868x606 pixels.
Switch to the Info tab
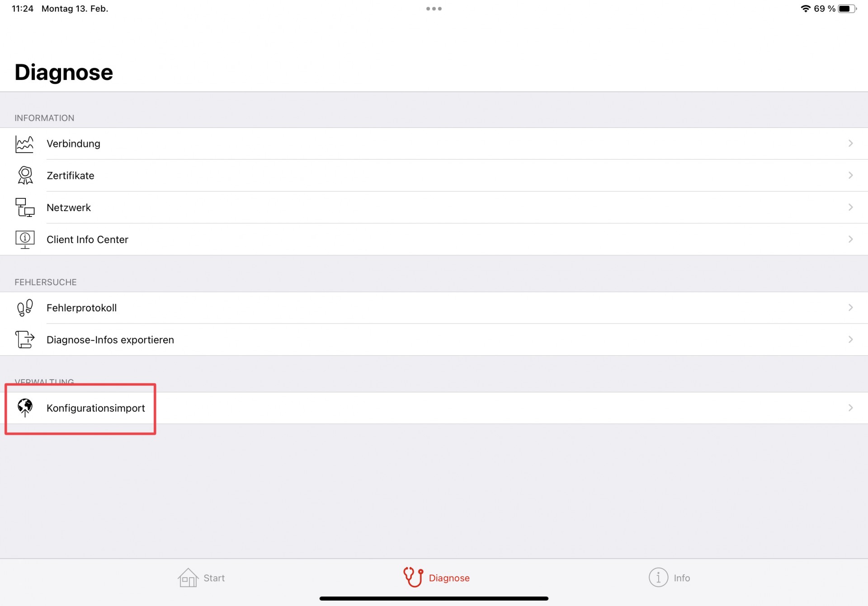[670, 578]
